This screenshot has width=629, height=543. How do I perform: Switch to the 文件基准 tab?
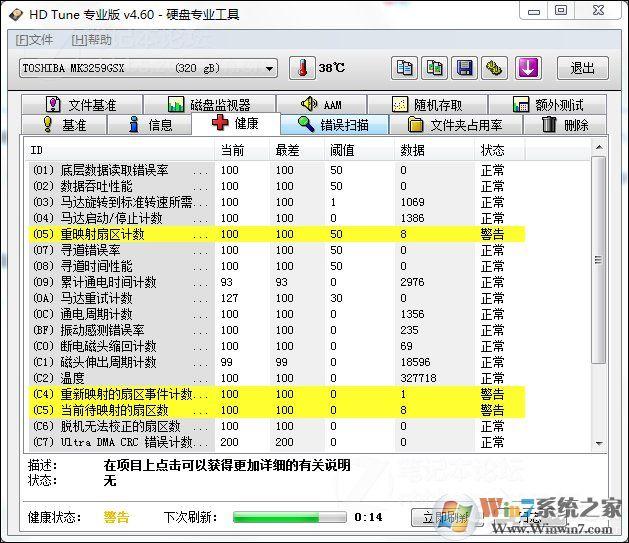click(x=82, y=105)
